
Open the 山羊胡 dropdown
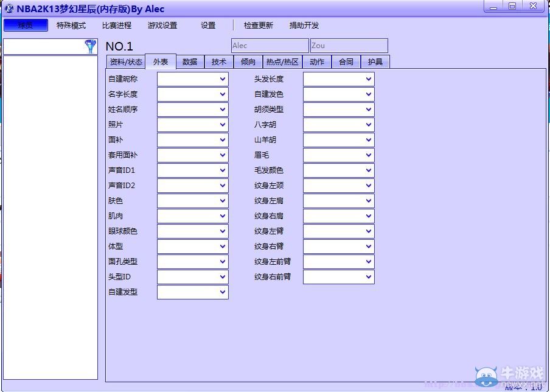click(x=338, y=139)
